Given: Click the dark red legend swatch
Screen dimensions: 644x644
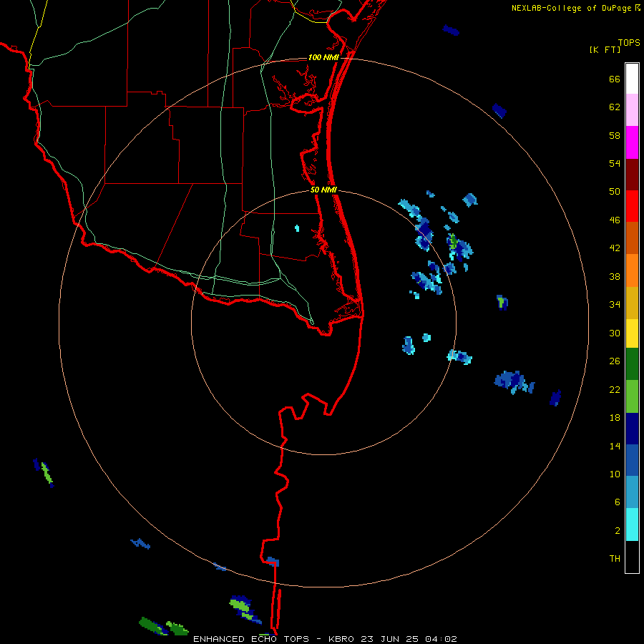Looking at the screenshot, I should click(632, 175).
